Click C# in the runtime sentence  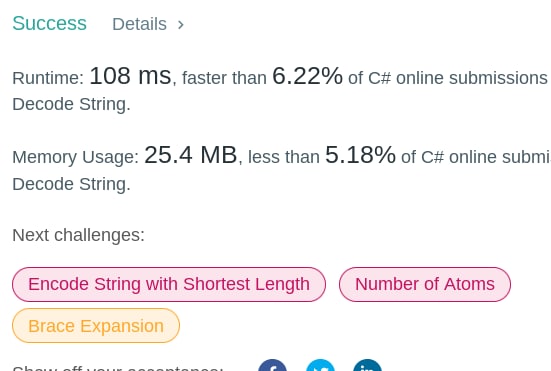coord(380,78)
